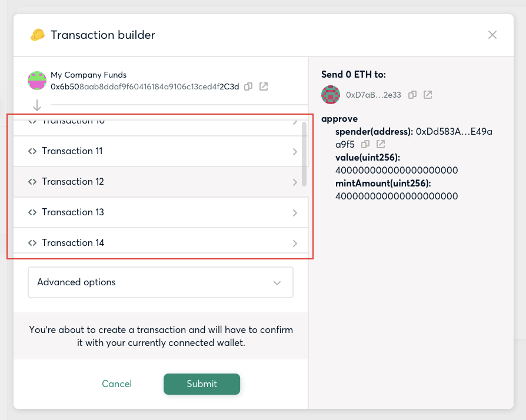Expand Transaction 12 chevron
The height and width of the screenshot is (420, 526).
point(295,182)
